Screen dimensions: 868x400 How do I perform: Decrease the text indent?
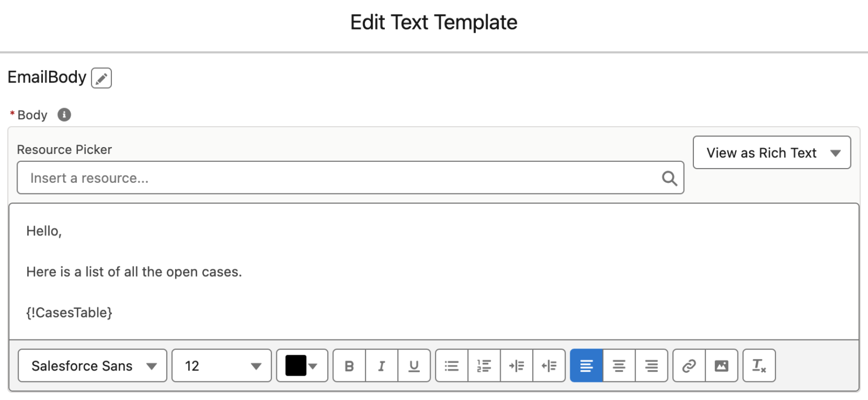click(x=549, y=365)
